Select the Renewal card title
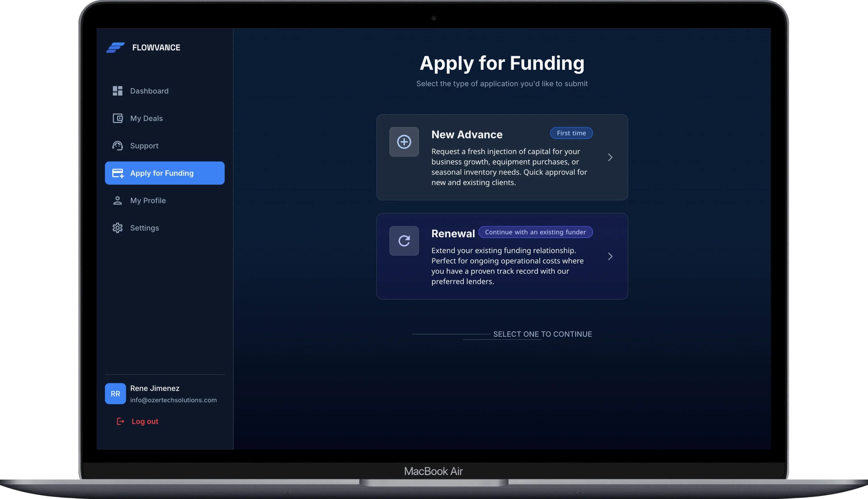 pyautogui.click(x=453, y=233)
